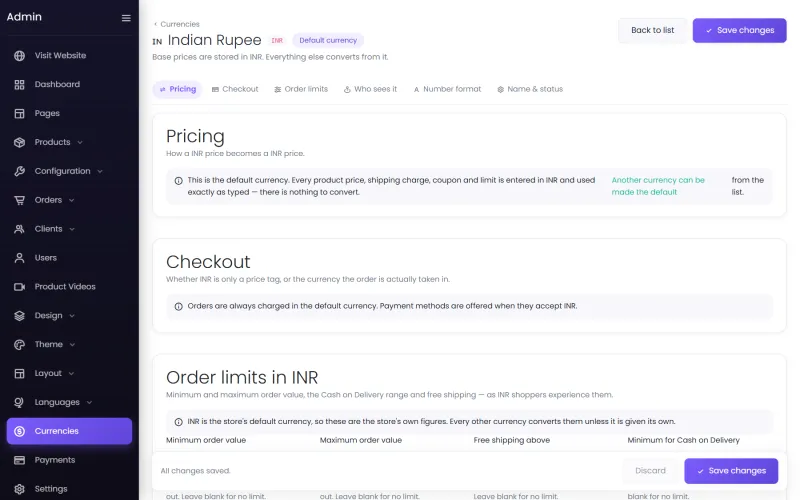This screenshot has height=500, width=800.
Task: Click the Minimum for Cash on Delivery label
Action: tap(684, 440)
